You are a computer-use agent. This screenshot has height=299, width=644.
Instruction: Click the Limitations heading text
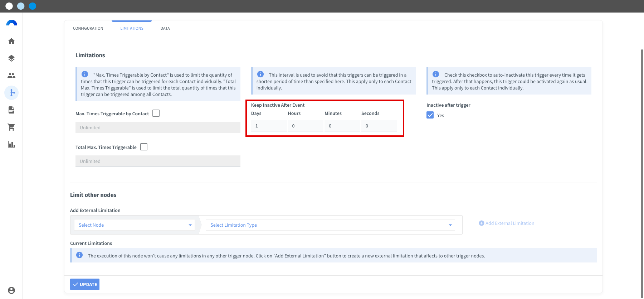click(90, 55)
